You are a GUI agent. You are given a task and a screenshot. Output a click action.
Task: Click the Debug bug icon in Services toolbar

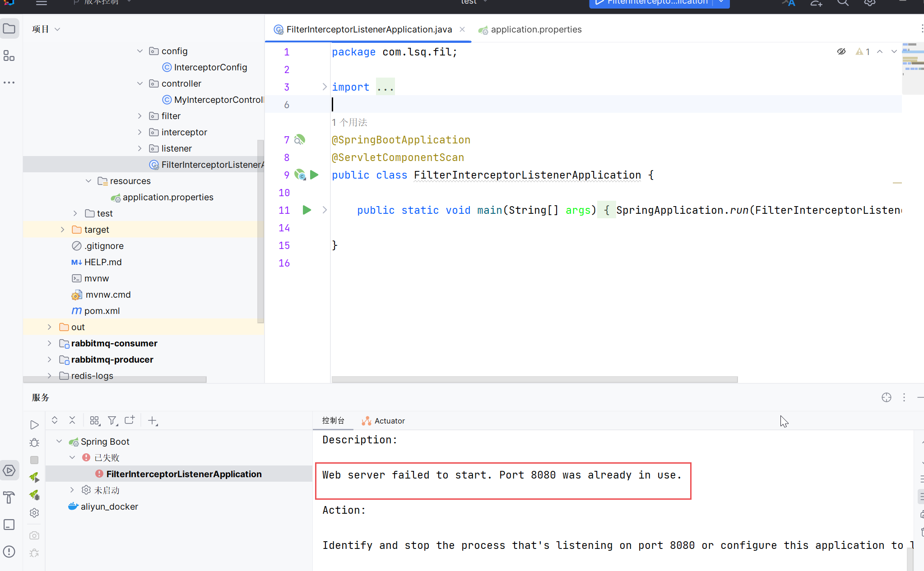[34, 442]
